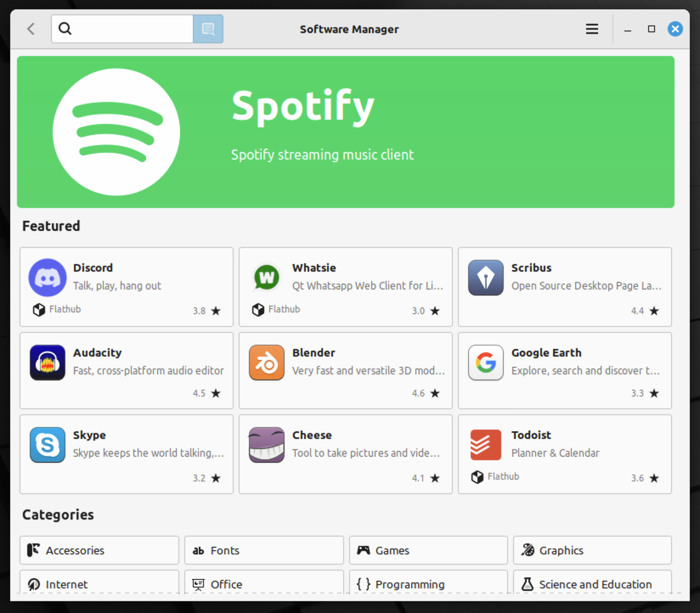The width and height of the screenshot is (700, 613).
Task: Click the Skype S icon
Action: (x=48, y=445)
